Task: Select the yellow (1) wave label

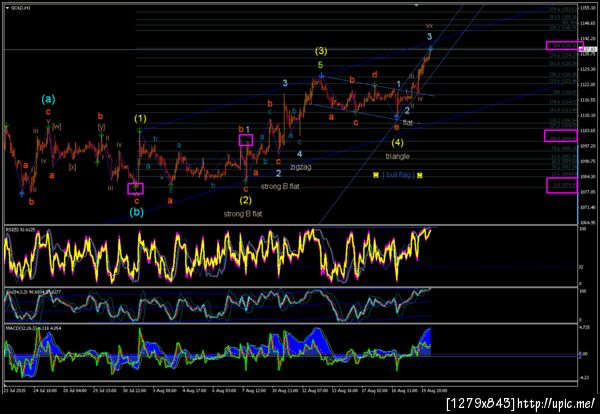Action: [x=140, y=119]
